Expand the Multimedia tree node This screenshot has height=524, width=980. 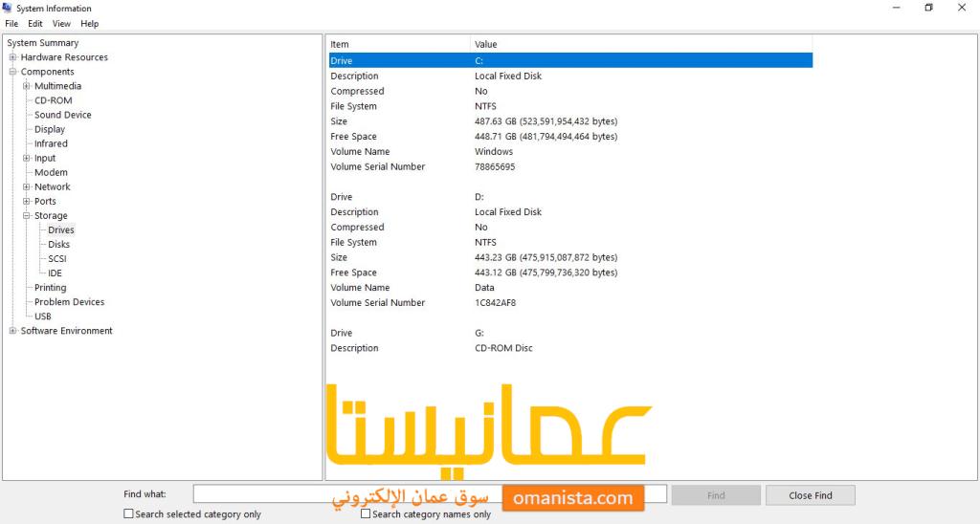pos(27,86)
